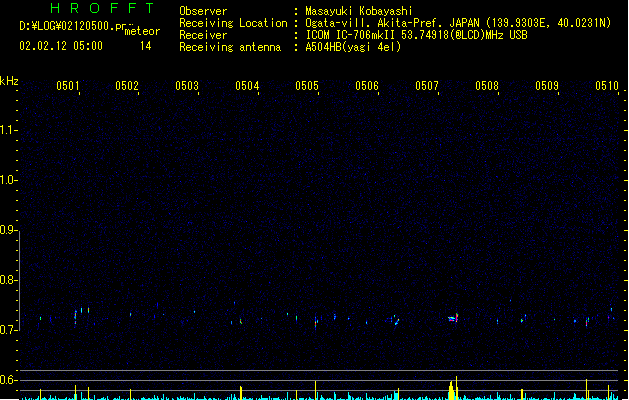The height and width of the screenshot is (400, 629).
Task: Click the 0.6 kHz frequency axis label
Action: pyautogui.click(x=8, y=380)
